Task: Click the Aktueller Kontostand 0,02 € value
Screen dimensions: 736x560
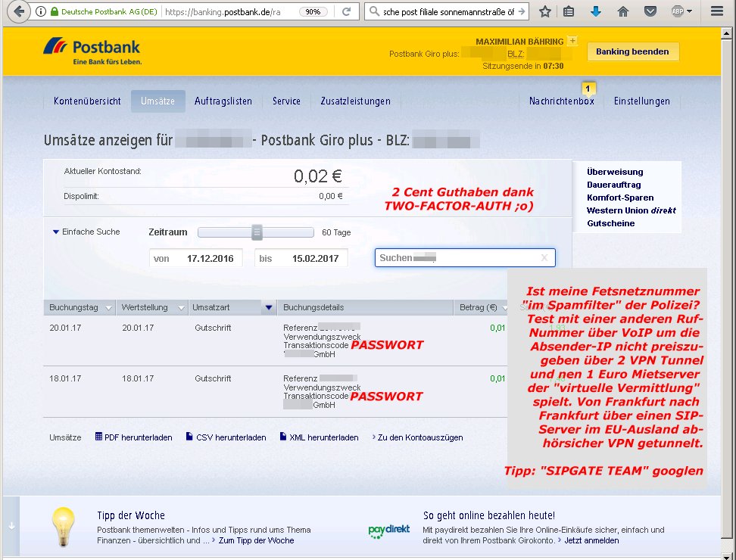Action: pyautogui.click(x=318, y=176)
